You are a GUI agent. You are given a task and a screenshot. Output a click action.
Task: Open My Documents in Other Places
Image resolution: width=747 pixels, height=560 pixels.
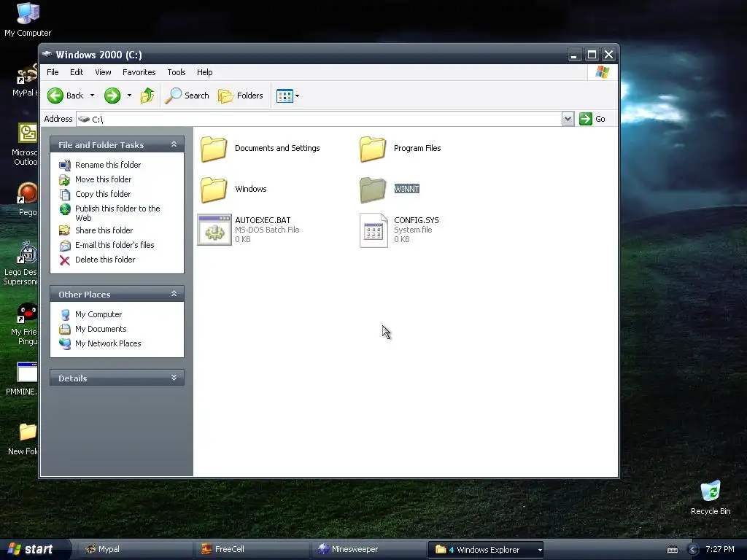[101, 330]
